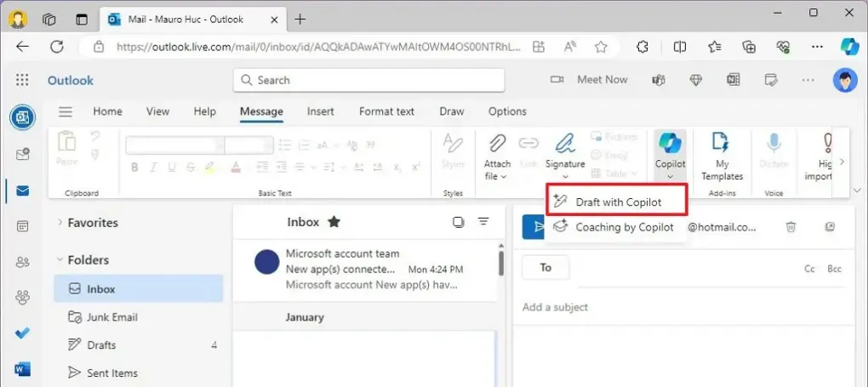Viewport: 868px width, 387px height.
Task: Open browser Extensions puzzle icon
Action: point(642,47)
